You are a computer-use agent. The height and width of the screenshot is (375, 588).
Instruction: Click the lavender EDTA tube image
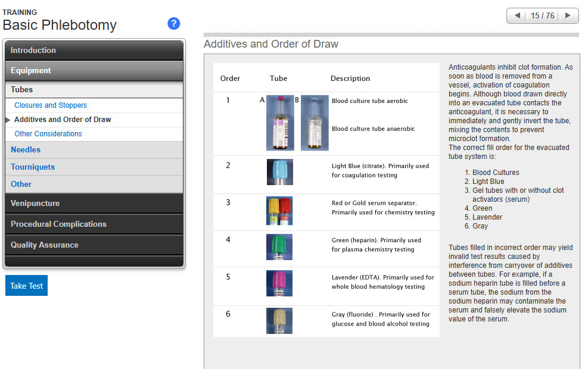(279, 283)
